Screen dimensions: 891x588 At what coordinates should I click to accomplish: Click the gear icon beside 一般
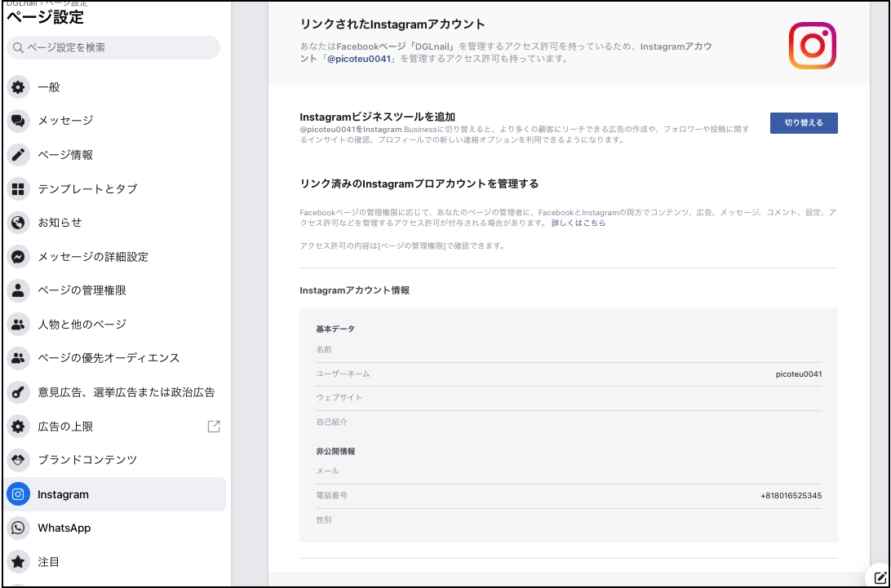tap(18, 87)
